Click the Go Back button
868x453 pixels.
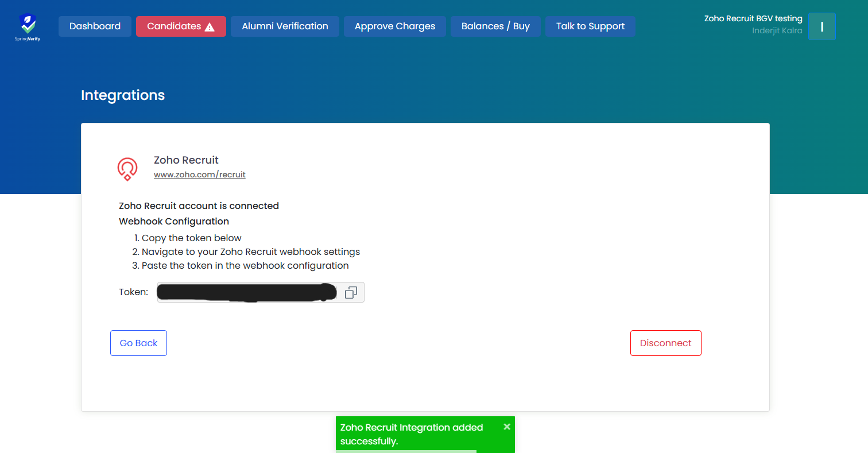click(138, 343)
